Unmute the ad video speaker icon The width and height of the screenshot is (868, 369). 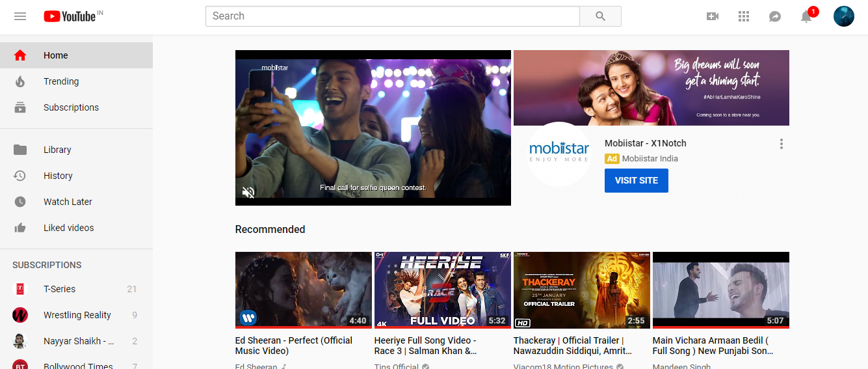pyautogui.click(x=248, y=192)
